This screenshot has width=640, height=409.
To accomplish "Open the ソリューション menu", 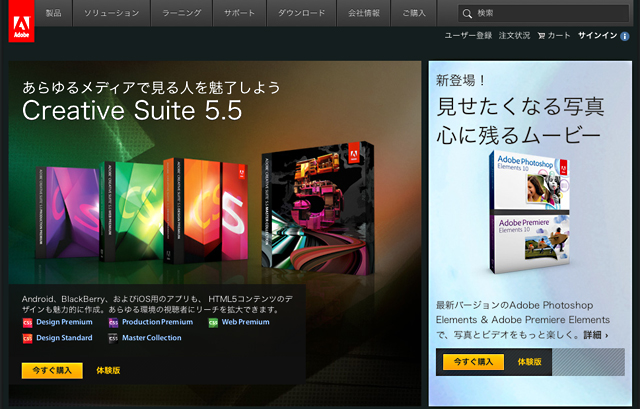I will point(111,13).
